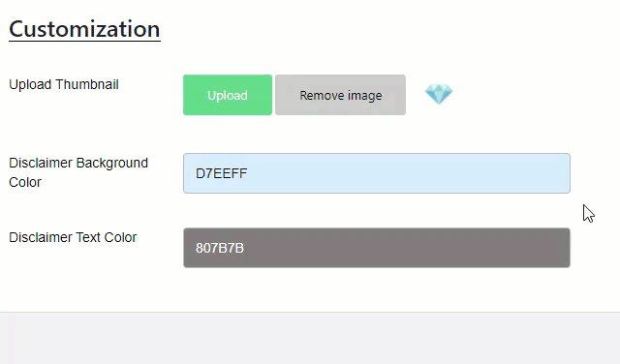
Task: Click the green Upload button
Action: [x=228, y=95]
